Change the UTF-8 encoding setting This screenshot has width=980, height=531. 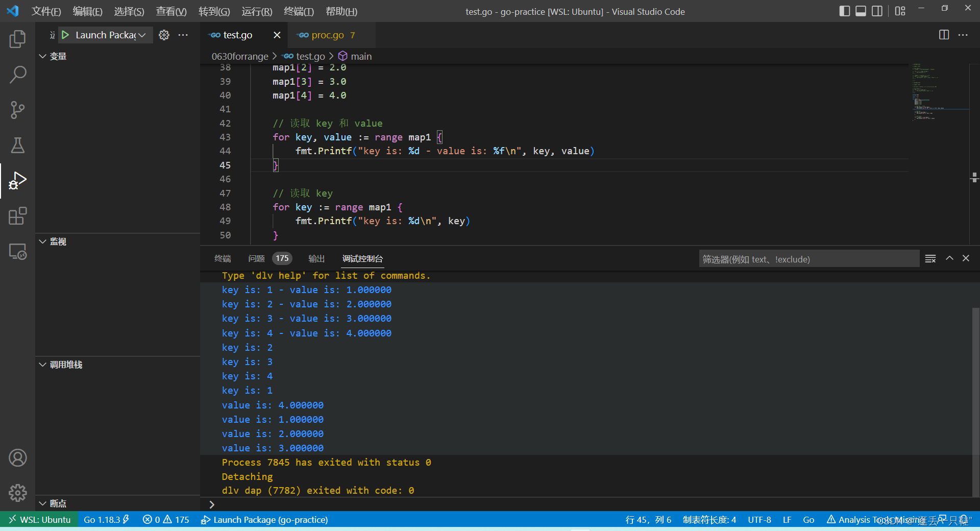click(759, 519)
